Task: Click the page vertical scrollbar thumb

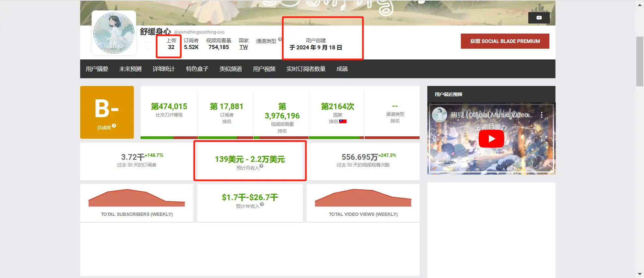Action: point(640,61)
